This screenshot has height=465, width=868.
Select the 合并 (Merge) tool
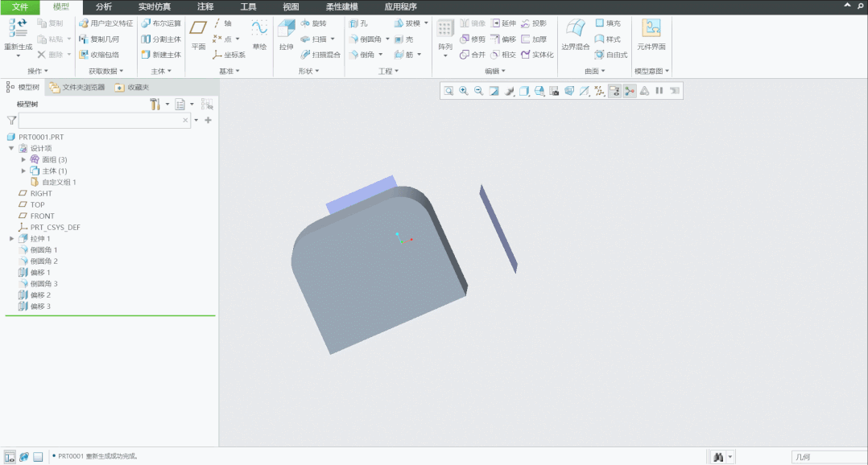472,54
